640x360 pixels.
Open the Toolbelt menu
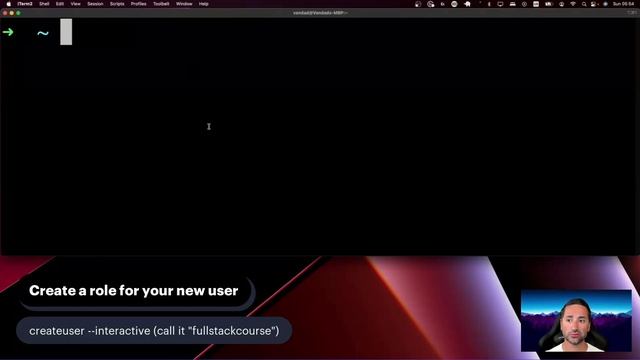[x=161, y=4]
